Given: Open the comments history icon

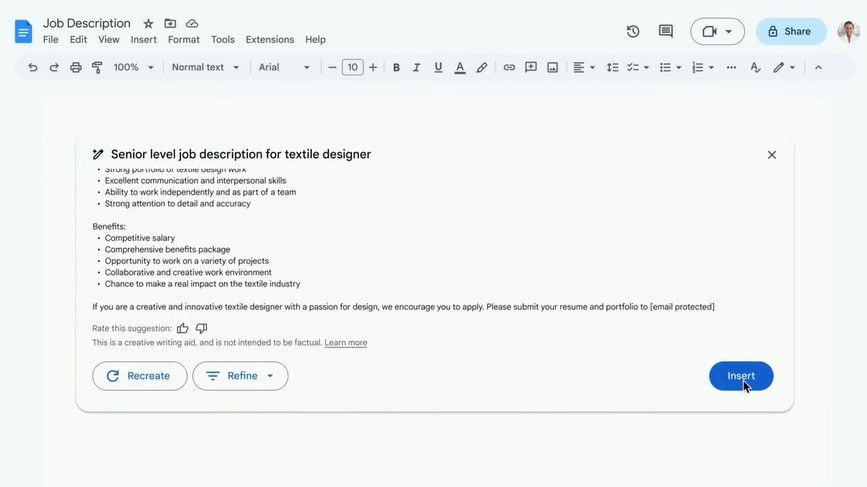Looking at the screenshot, I should pyautogui.click(x=666, y=32).
